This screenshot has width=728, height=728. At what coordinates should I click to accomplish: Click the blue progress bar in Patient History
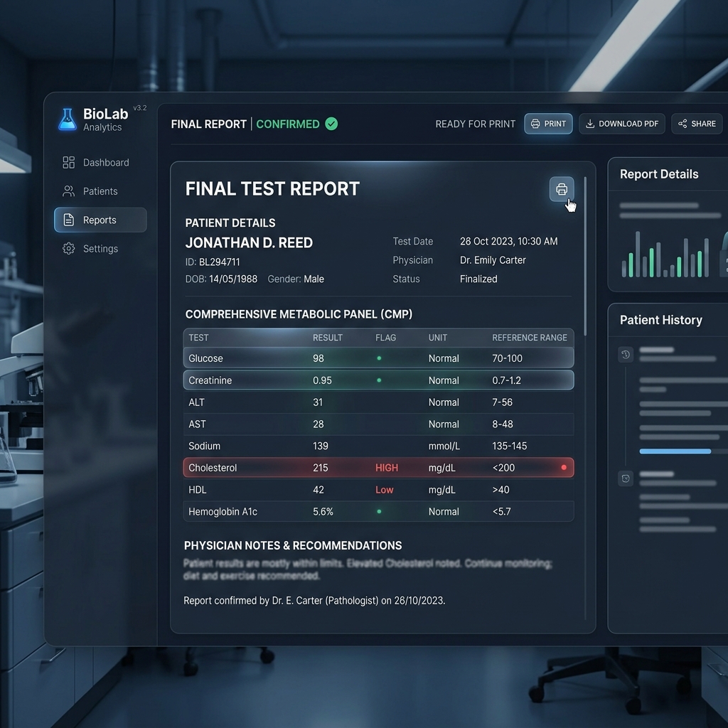pos(675,451)
